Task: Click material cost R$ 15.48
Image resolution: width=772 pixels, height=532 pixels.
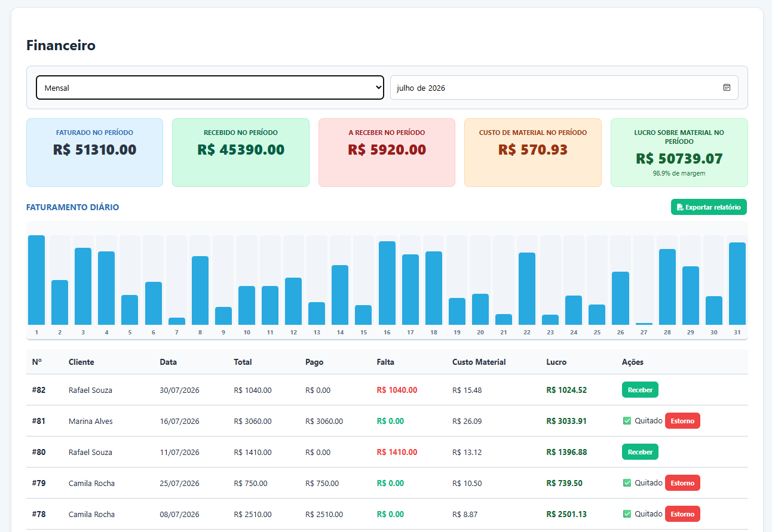Action: click(x=467, y=390)
